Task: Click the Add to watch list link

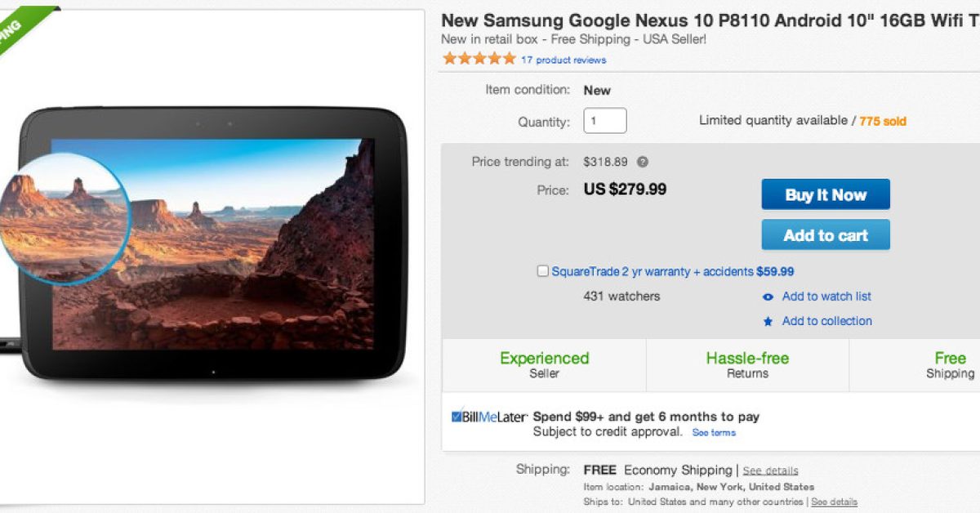Action: pos(826,297)
